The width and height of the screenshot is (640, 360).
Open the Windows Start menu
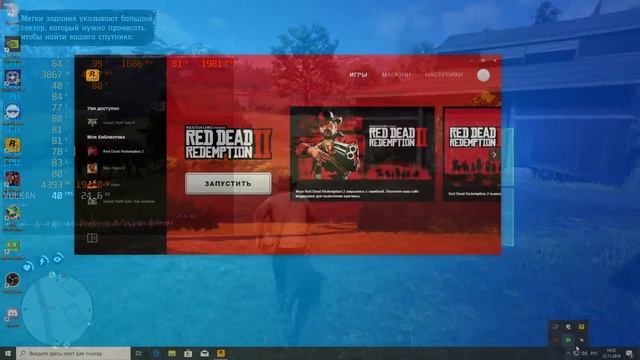click(8, 353)
